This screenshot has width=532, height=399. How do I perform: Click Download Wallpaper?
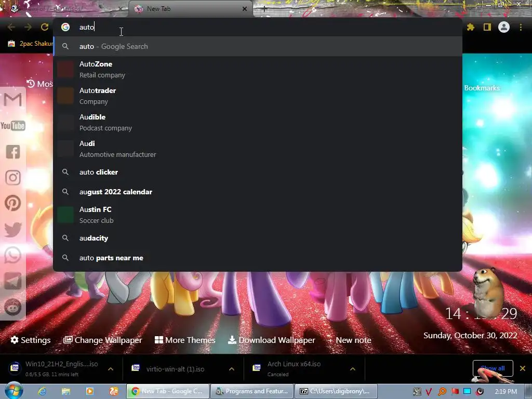pyautogui.click(x=271, y=340)
